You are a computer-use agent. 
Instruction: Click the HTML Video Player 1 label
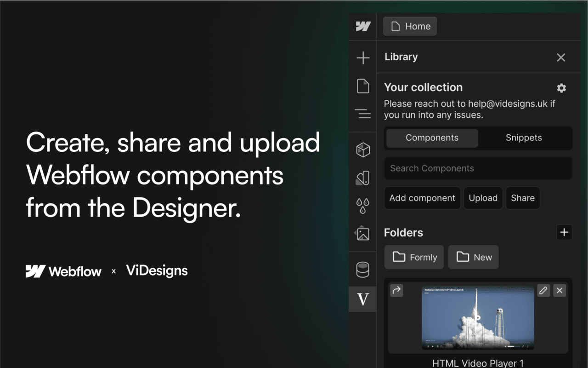(x=478, y=363)
